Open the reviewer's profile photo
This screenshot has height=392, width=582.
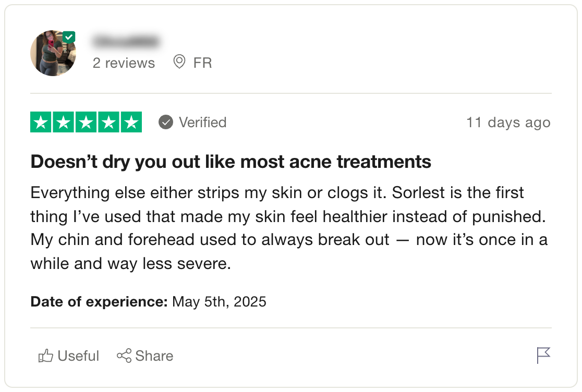[53, 53]
